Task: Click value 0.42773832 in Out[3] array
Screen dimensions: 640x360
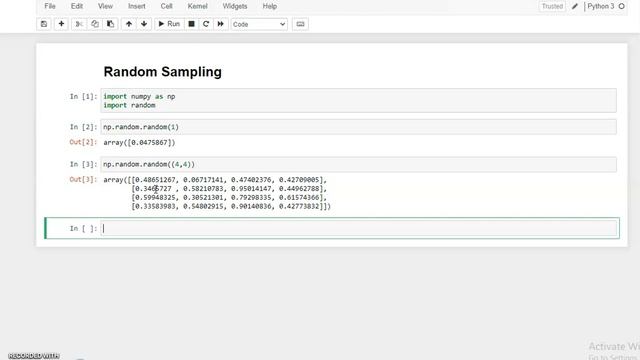Action: (299, 206)
